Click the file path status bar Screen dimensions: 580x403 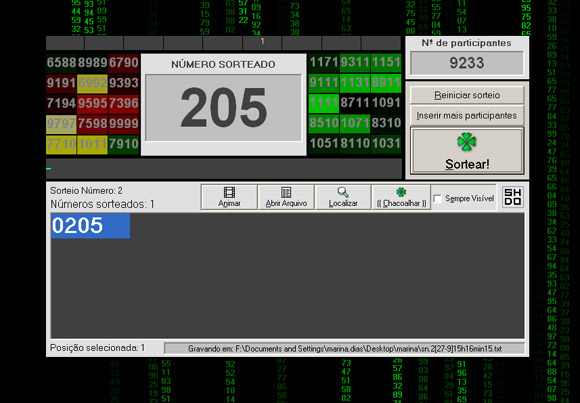(344, 349)
